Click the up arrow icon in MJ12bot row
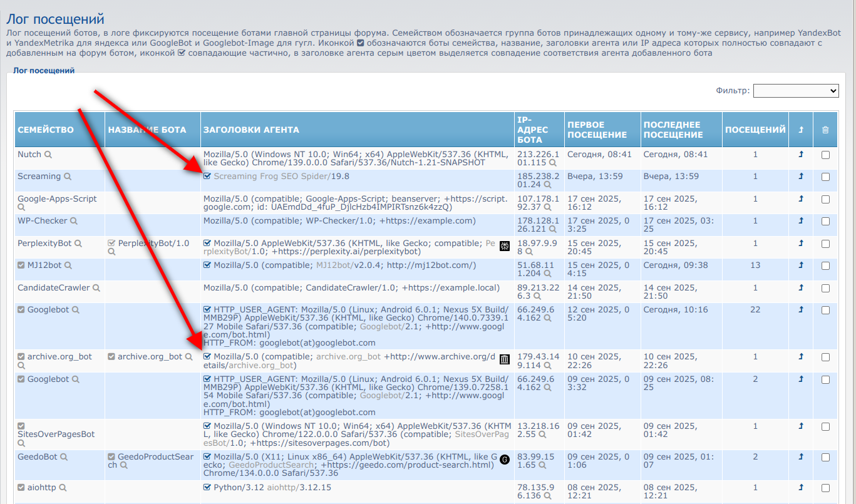 pos(801,265)
